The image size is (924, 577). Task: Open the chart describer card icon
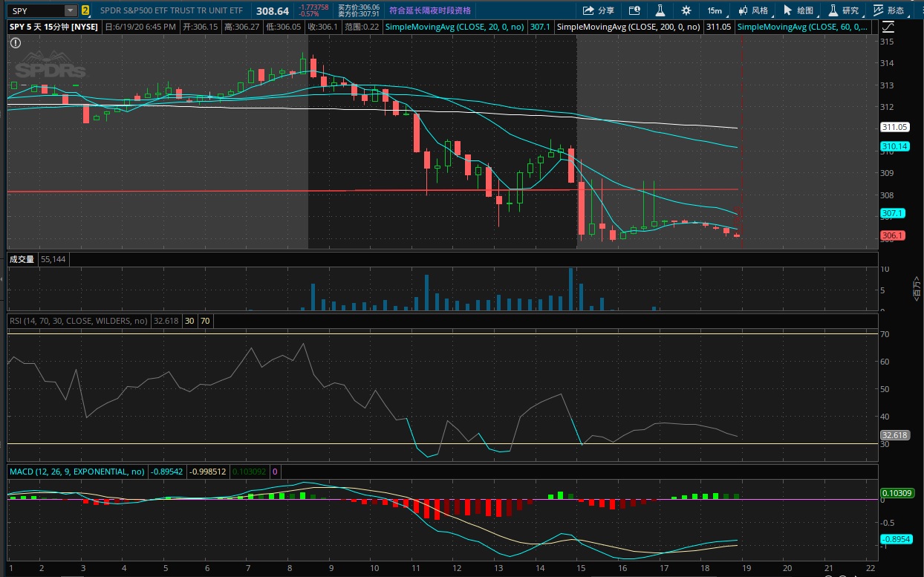click(634, 10)
